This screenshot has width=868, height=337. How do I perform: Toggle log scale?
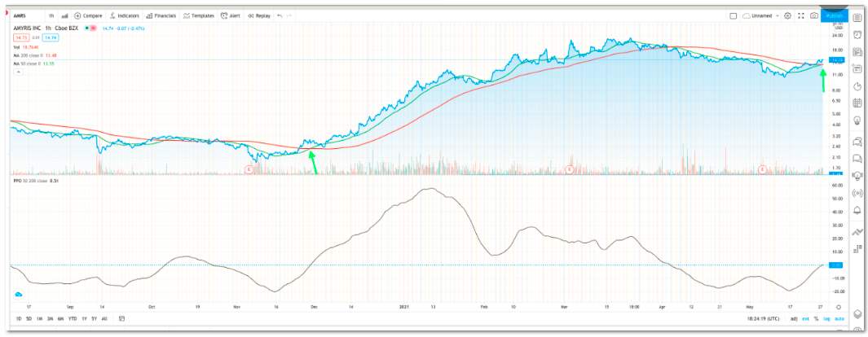(x=826, y=318)
